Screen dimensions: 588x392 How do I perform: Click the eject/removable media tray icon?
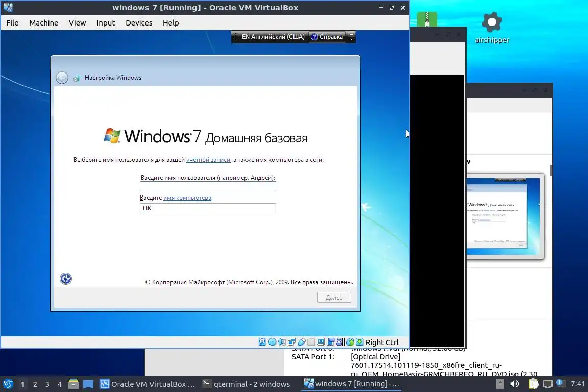[x=500, y=384]
